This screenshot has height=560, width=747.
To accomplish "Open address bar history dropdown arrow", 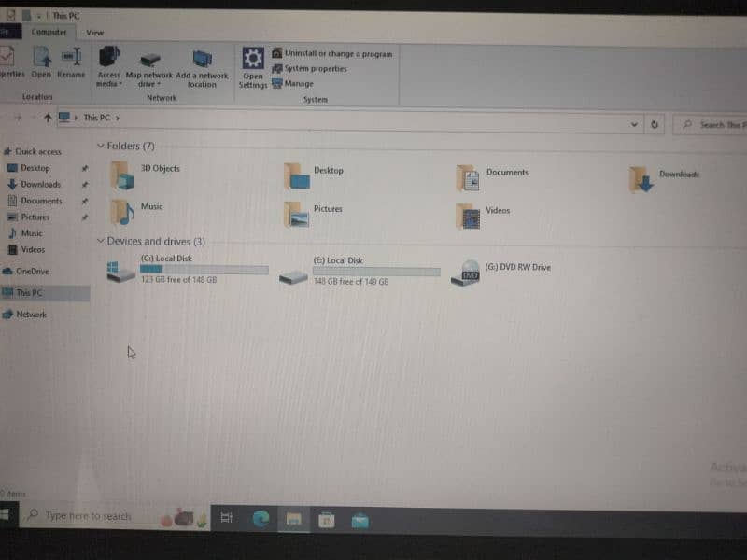I will (x=634, y=124).
